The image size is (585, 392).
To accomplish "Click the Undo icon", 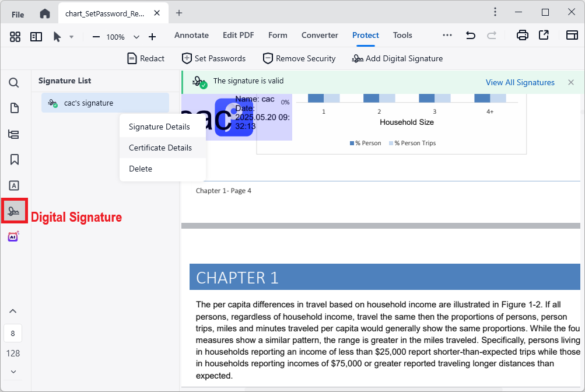I will point(470,35).
